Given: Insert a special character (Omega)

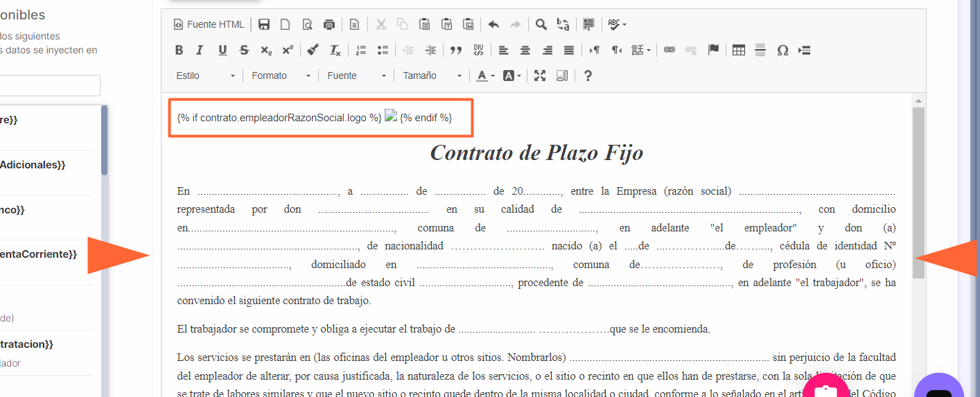Looking at the screenshot, I should coord(782,50).
